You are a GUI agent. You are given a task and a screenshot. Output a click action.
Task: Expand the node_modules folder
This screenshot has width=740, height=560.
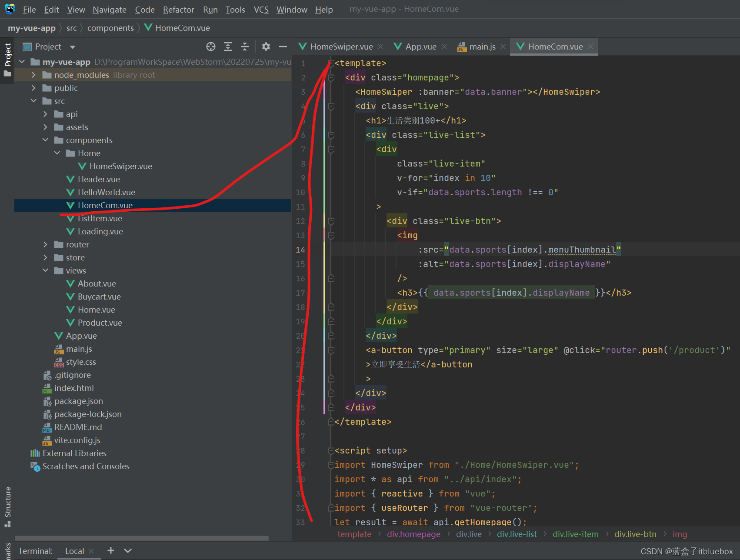33,75
